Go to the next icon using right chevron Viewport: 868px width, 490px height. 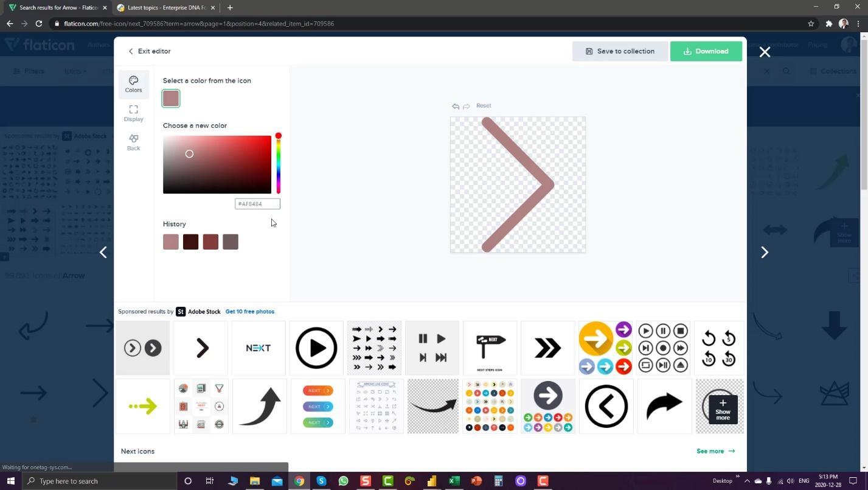765,252
